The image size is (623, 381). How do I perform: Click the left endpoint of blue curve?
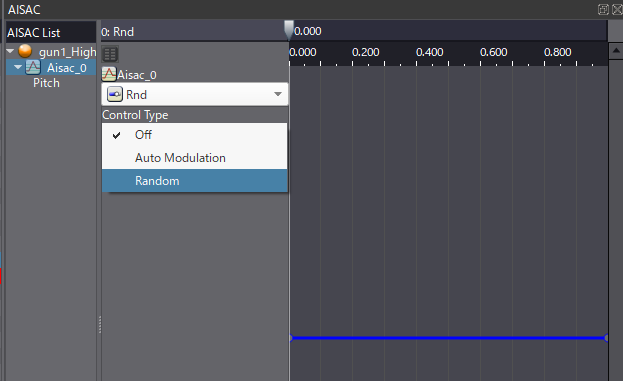[x=291, y=338]
